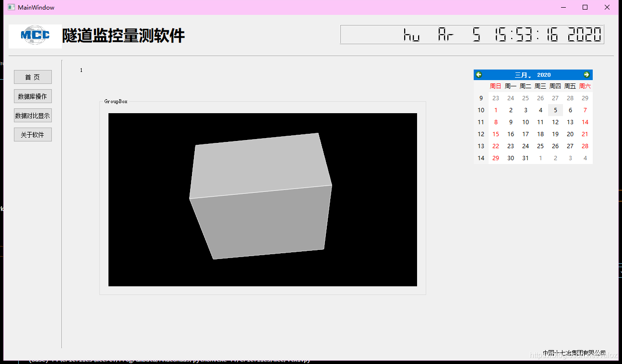Click the 隧道监控量测软件 title text
Viewport: 622px width, 364px height.
tap(123, 36)
